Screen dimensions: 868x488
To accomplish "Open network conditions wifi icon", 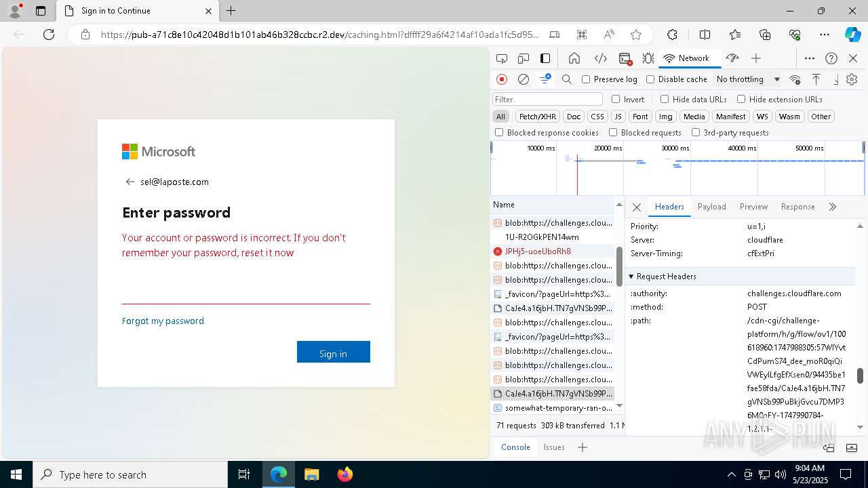I will tap(795, 79).
